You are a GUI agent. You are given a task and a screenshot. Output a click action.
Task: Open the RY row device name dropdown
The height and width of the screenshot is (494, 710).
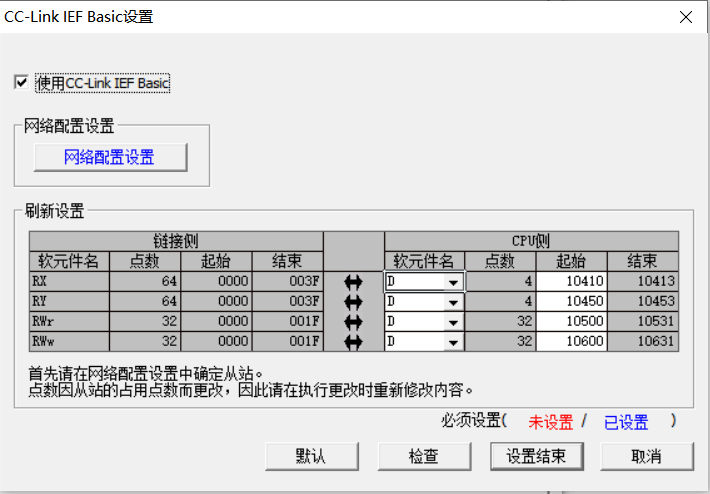coord(453,302)
